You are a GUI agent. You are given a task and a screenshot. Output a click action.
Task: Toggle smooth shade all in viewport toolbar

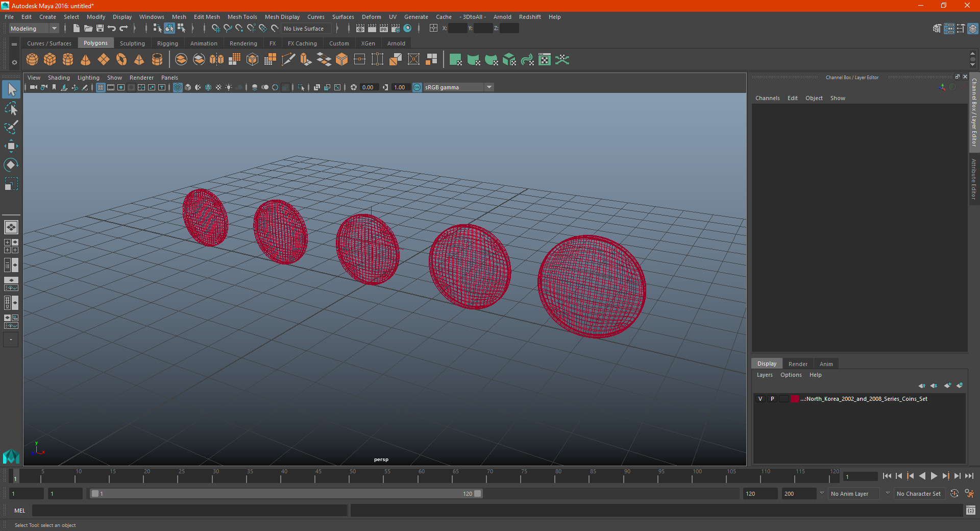point(188,88)
